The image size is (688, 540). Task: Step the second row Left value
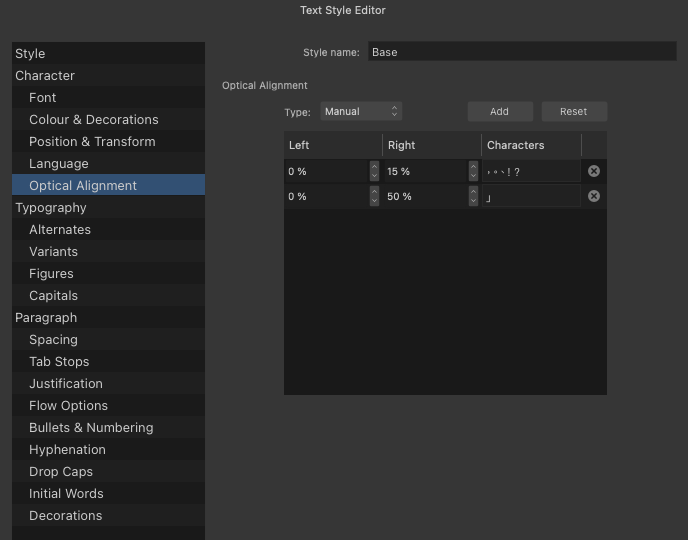pyautogui.click(x=374, y=196)
